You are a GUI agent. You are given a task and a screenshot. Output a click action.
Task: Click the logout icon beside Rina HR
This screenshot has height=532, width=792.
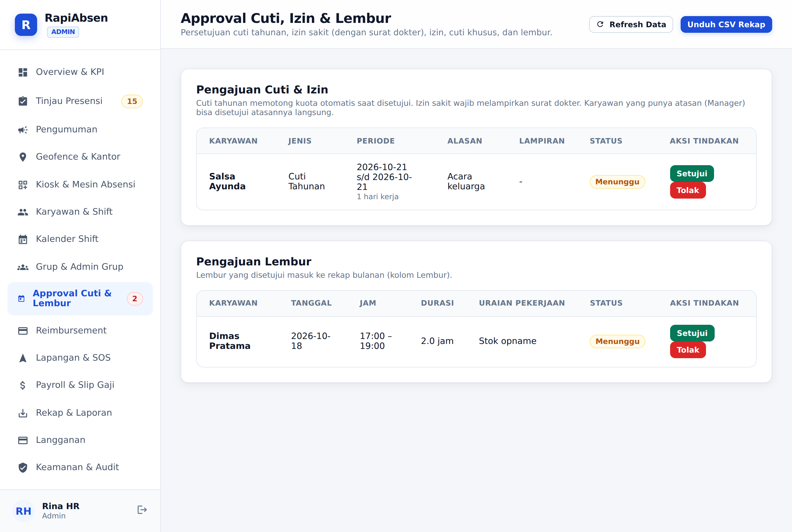tap(142, 510)
